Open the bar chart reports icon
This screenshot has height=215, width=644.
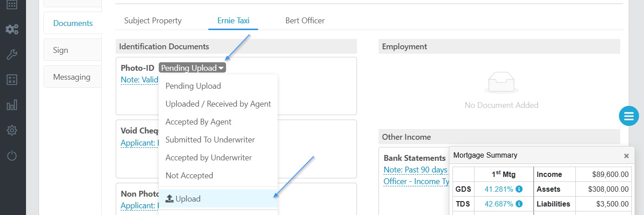12,105
